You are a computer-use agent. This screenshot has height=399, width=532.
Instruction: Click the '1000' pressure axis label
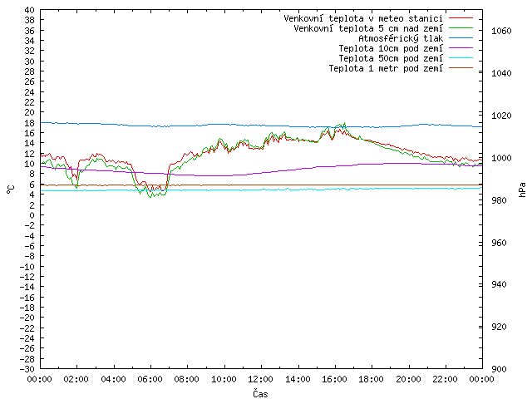[x=501, y=158]
